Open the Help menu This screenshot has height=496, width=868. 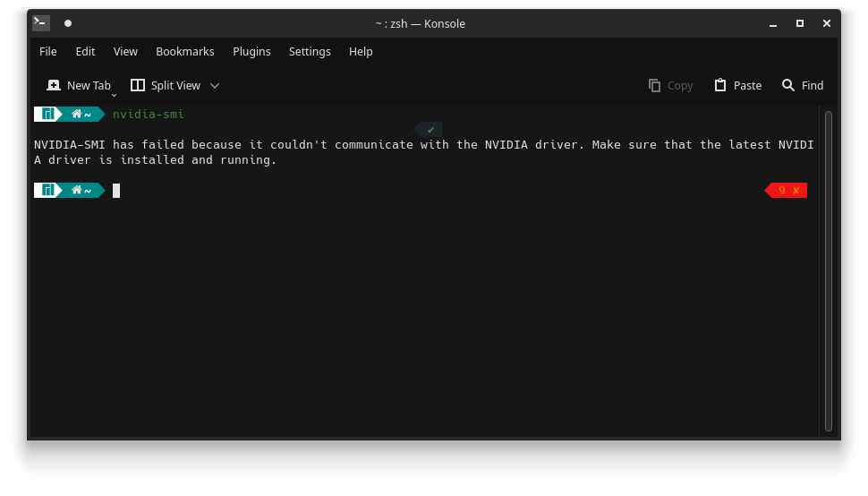[361, 52]
